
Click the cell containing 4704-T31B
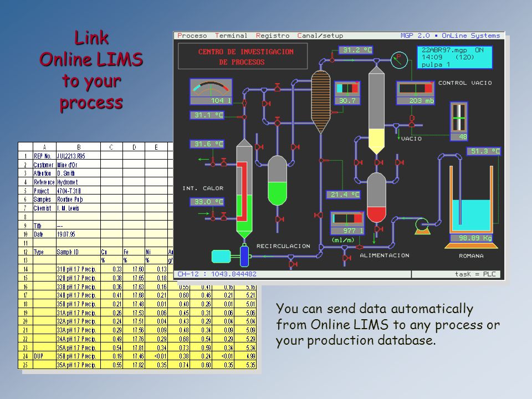(x=78, y=191)
